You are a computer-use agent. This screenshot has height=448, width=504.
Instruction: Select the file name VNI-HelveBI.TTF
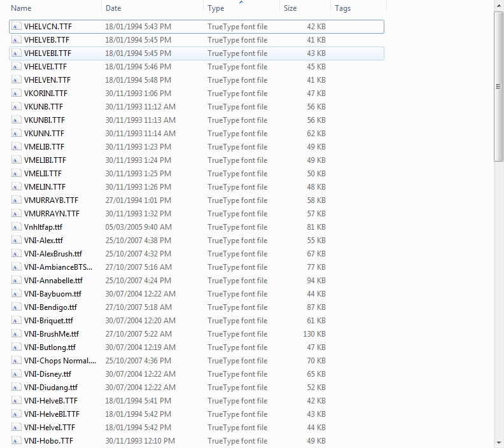(x=52, y=414)
